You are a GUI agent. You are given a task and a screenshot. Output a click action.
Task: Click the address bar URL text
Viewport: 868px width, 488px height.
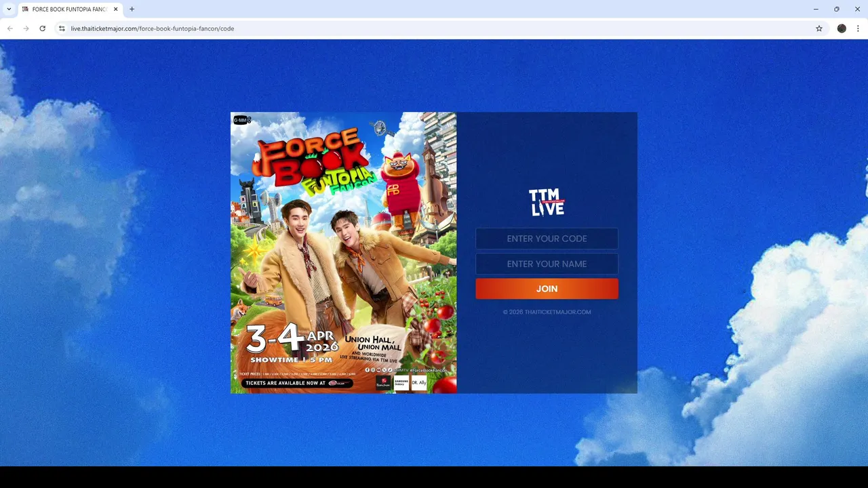pos(153,28)
